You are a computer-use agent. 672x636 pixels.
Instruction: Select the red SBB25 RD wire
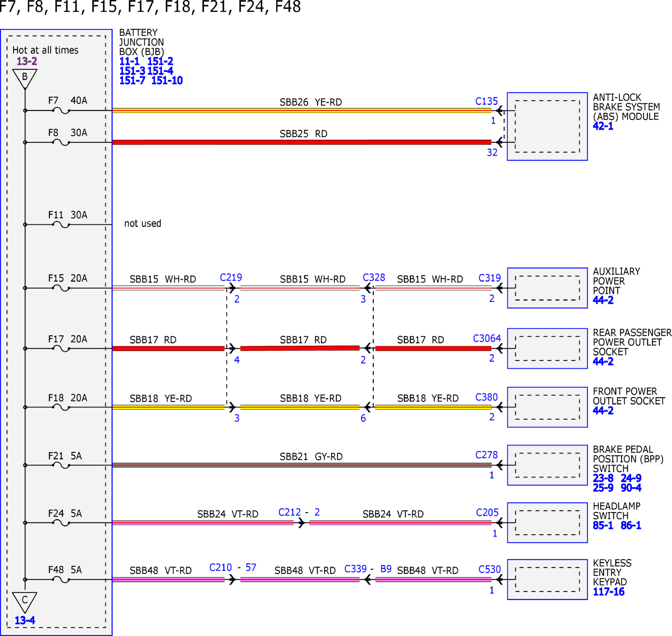[x=302, y=142]
